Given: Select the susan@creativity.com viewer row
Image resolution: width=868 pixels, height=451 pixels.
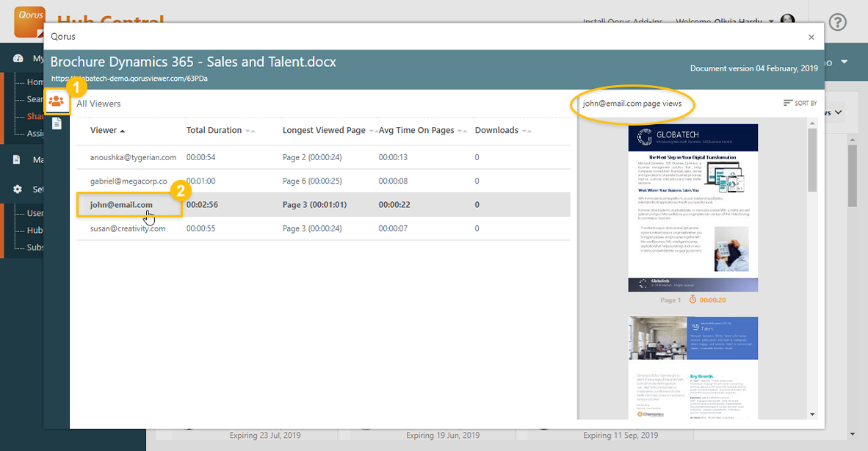Looking at the screenshot, I should click(x=323, y=228).
